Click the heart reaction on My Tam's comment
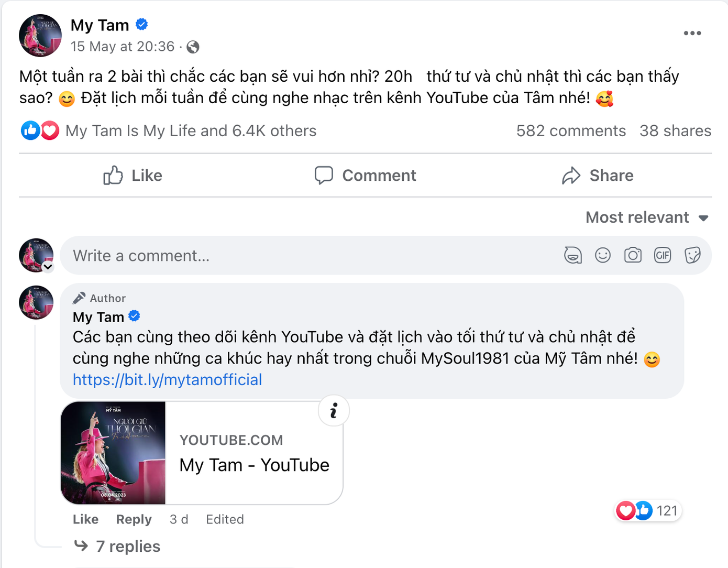 point(626,510)
